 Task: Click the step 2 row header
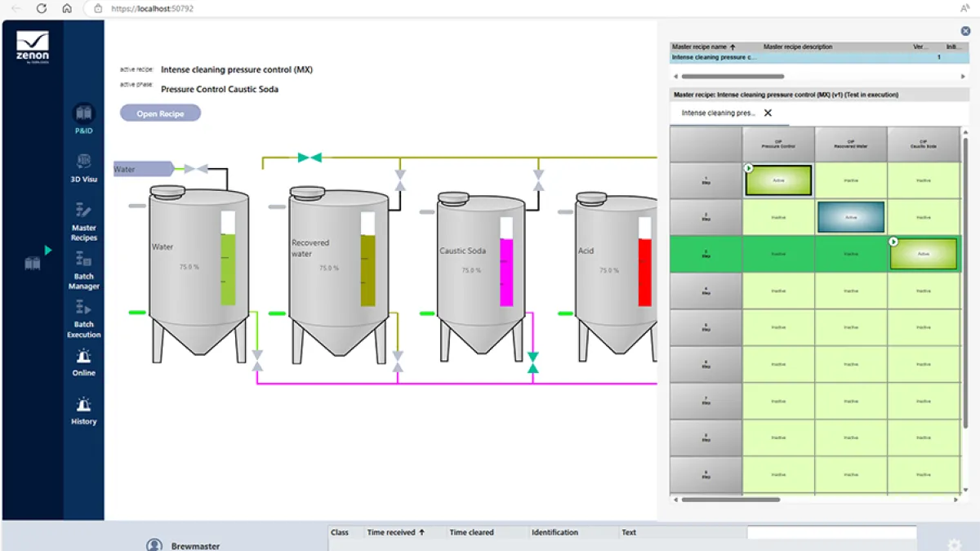(x=706, y=217)
